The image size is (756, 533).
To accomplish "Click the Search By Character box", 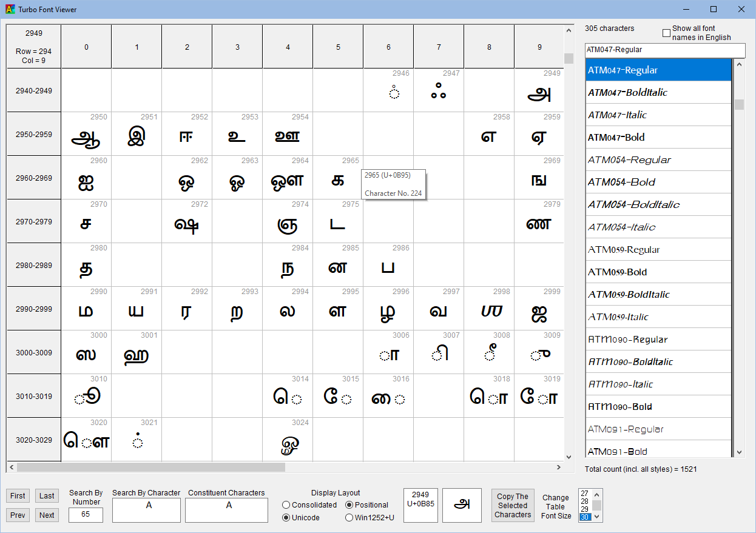I will [146, 510].
